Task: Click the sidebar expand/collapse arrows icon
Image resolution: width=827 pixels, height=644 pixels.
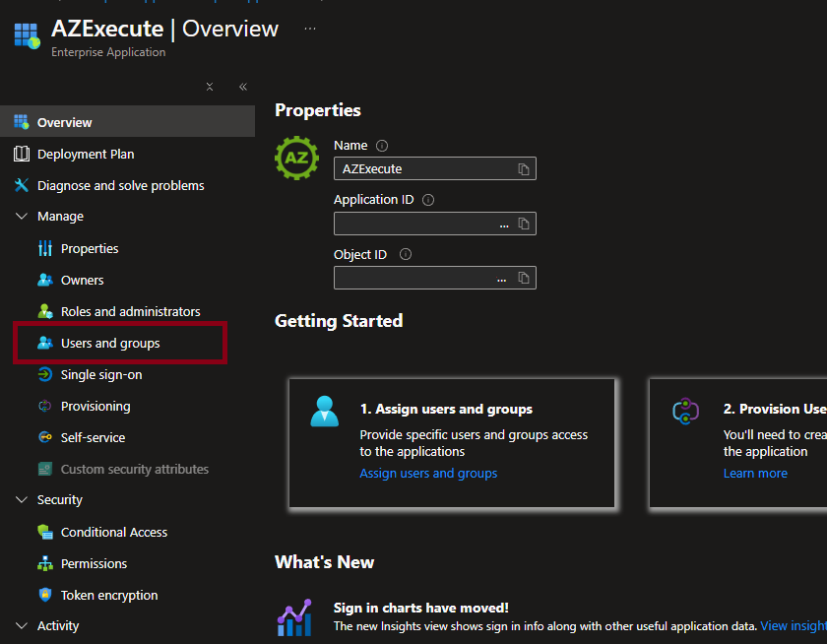Action: point(210,87)
